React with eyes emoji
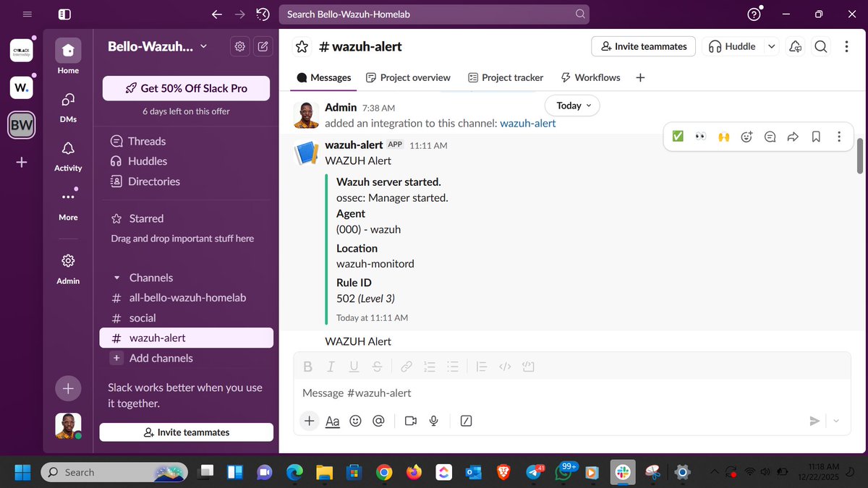The height and width of the screenshot is (488, 868). coord(700,136)
